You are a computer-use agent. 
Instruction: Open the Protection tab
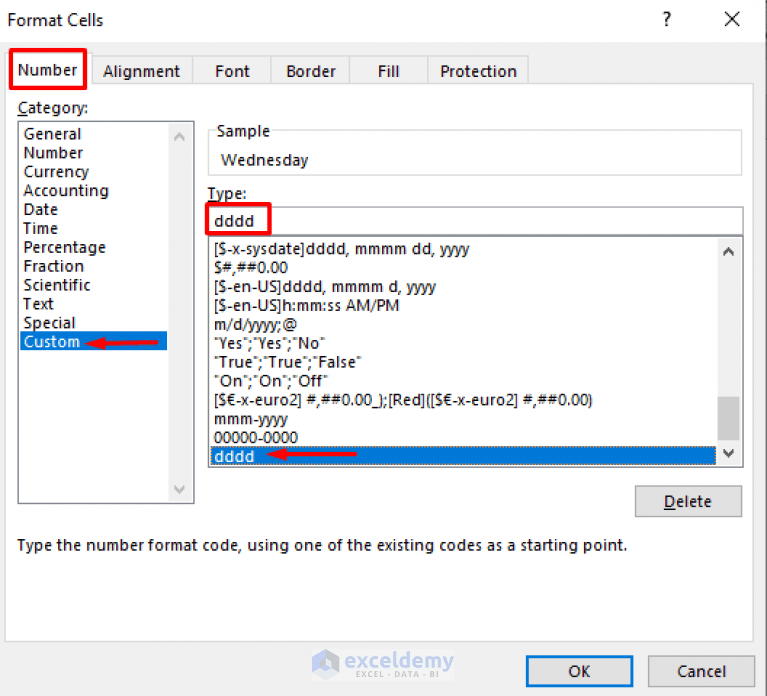pos(478,71)
